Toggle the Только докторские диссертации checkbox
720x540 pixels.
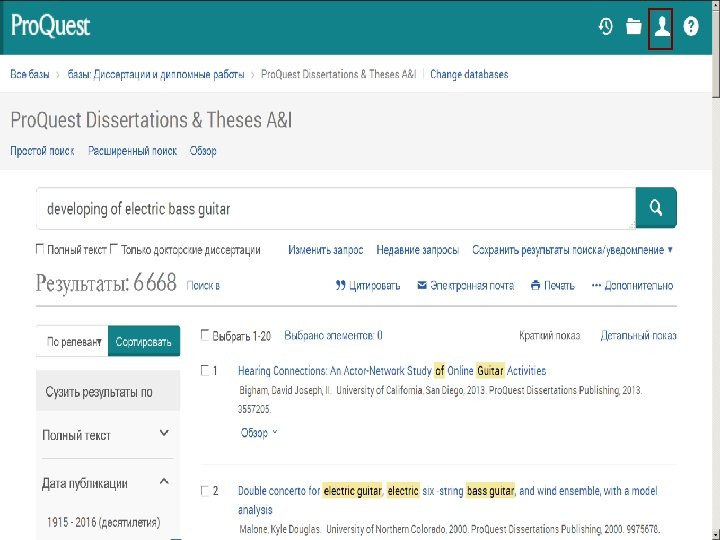point(114,249)
